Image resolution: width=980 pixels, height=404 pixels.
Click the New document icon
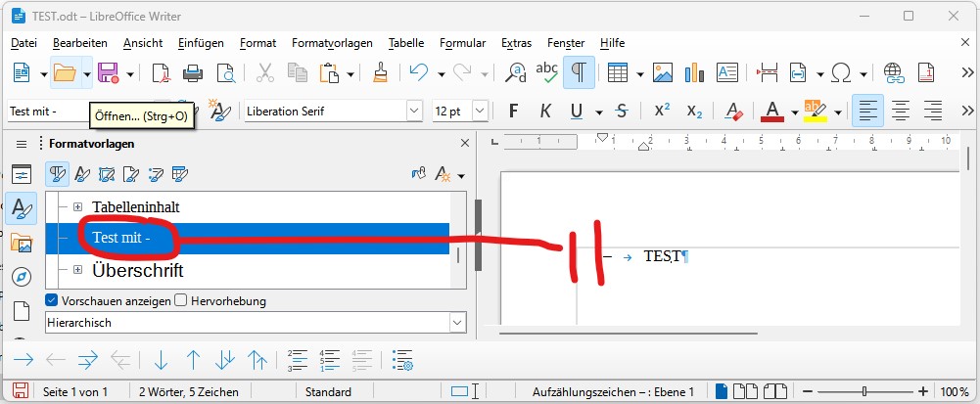[x=22, y=73]
